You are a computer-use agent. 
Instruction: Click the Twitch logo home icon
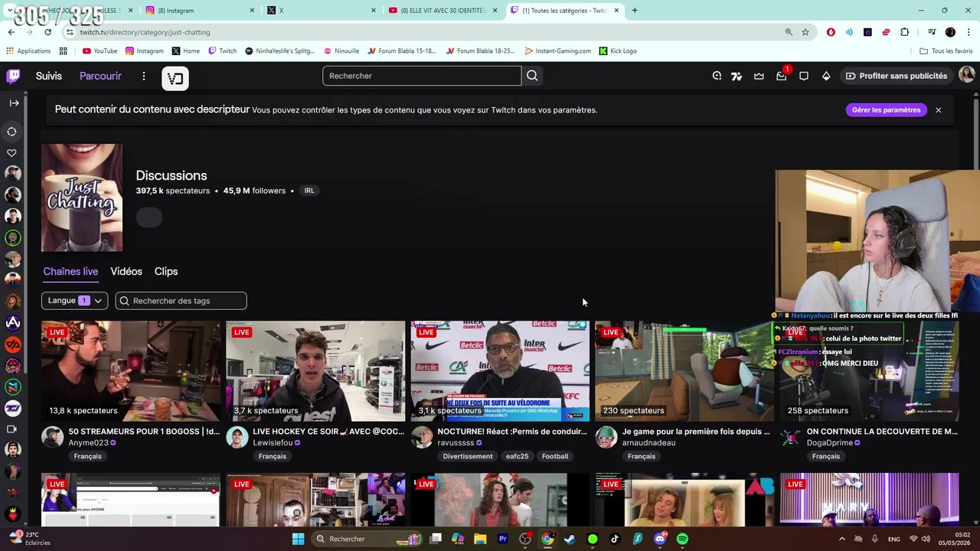(14, 76)
